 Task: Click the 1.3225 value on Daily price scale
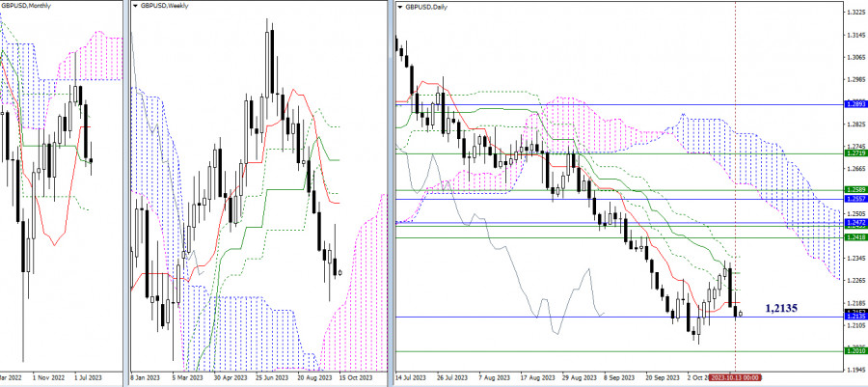coord(855,12)
